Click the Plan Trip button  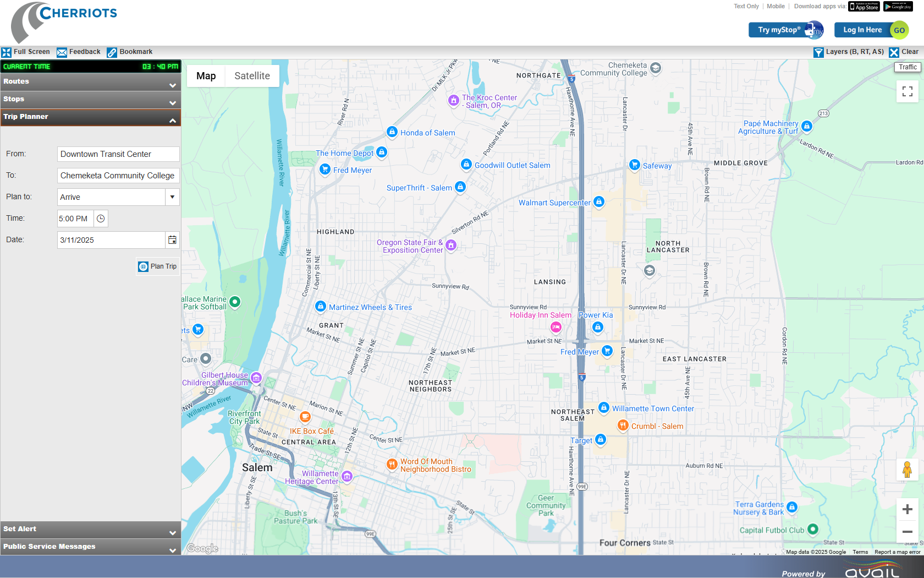click(158, 266)
